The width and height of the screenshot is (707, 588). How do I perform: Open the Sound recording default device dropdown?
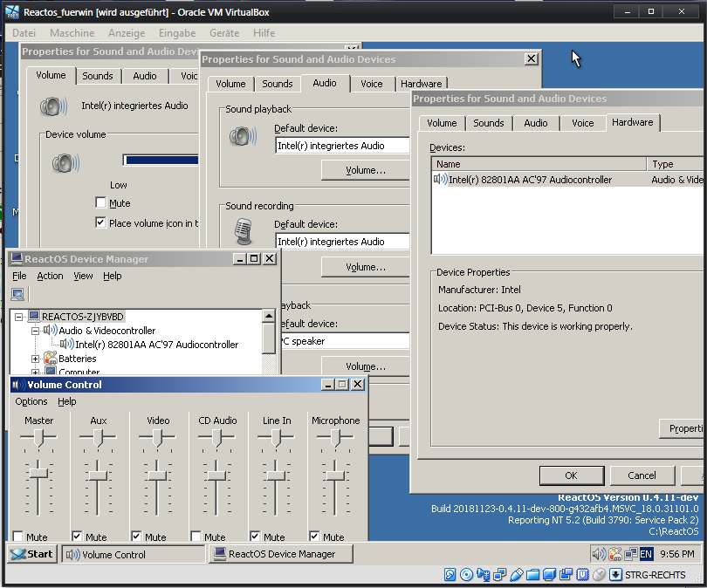[343, 242]
